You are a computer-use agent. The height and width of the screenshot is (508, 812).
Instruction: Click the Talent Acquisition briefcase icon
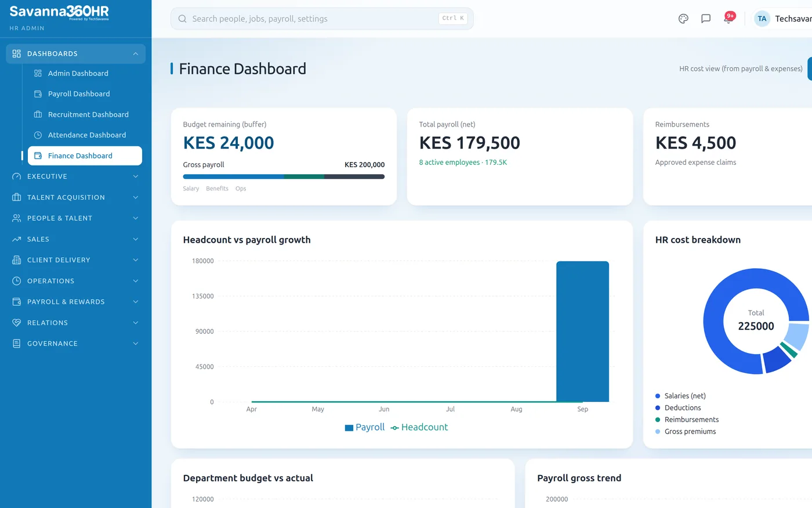pyautogui.click(x=16, y=197)
